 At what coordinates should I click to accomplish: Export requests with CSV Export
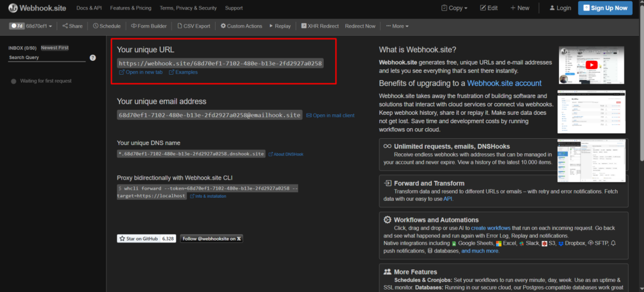[x=194, y=26]
